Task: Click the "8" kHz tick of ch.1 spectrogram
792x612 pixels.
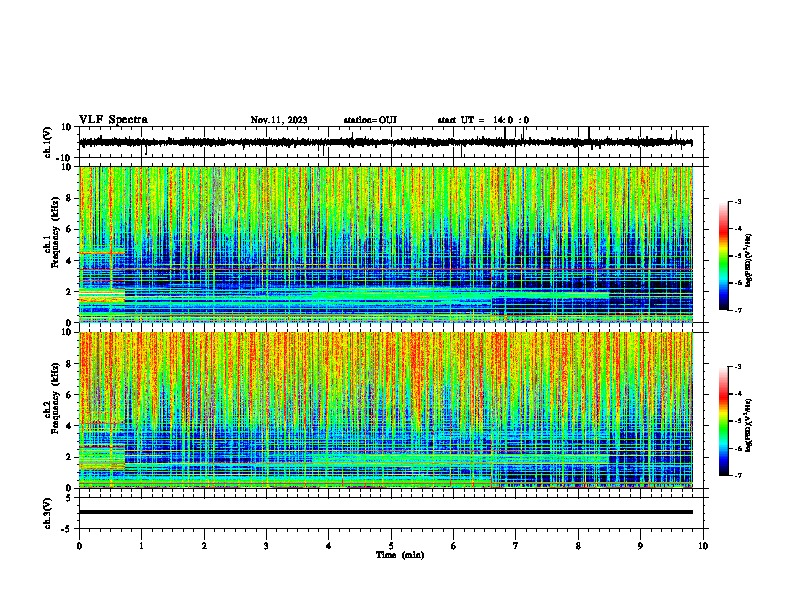Action: click(x=70, y=198)
